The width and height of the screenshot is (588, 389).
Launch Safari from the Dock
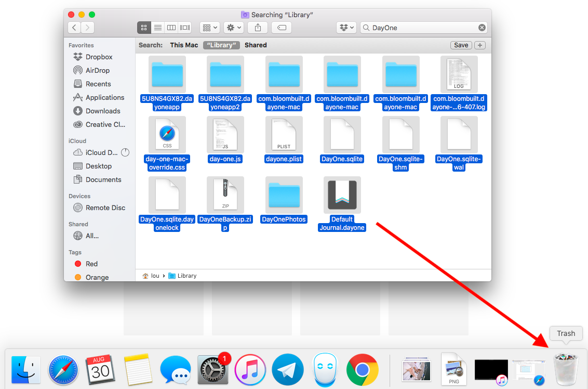pos(63,370)
